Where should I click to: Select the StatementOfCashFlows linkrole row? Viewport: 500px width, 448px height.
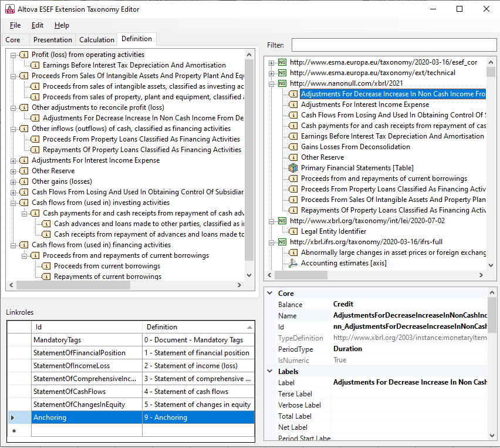point(69,392)
